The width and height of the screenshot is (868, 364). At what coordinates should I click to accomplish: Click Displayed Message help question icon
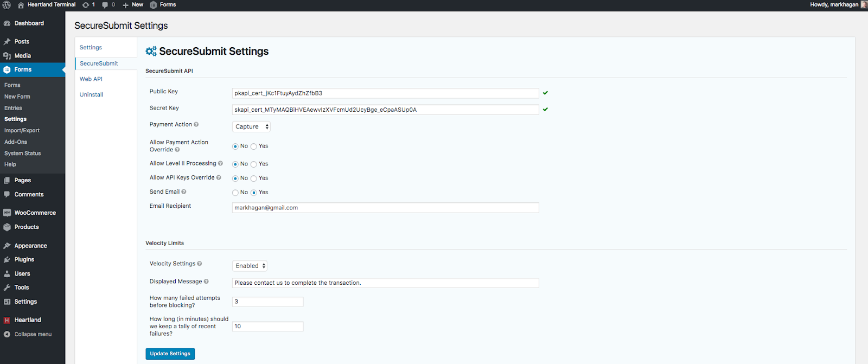tap(206, 282)
